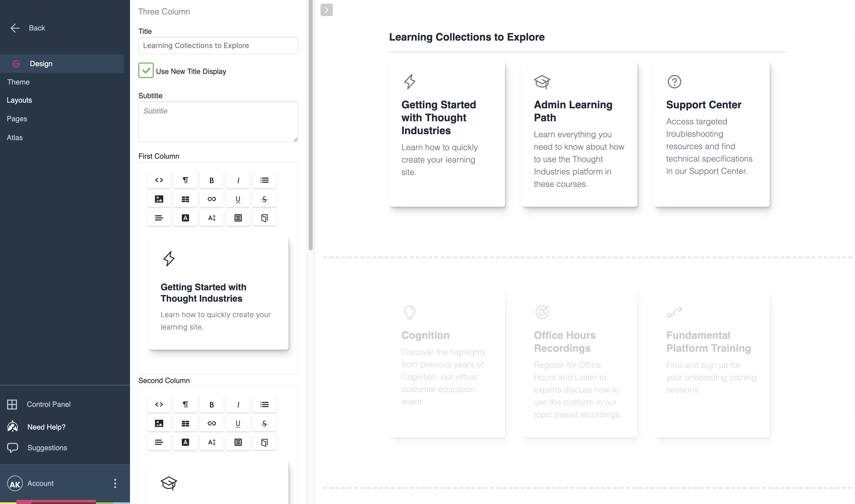
Task: Toggle underline in Second Column editor
Action: coord(238,423)
